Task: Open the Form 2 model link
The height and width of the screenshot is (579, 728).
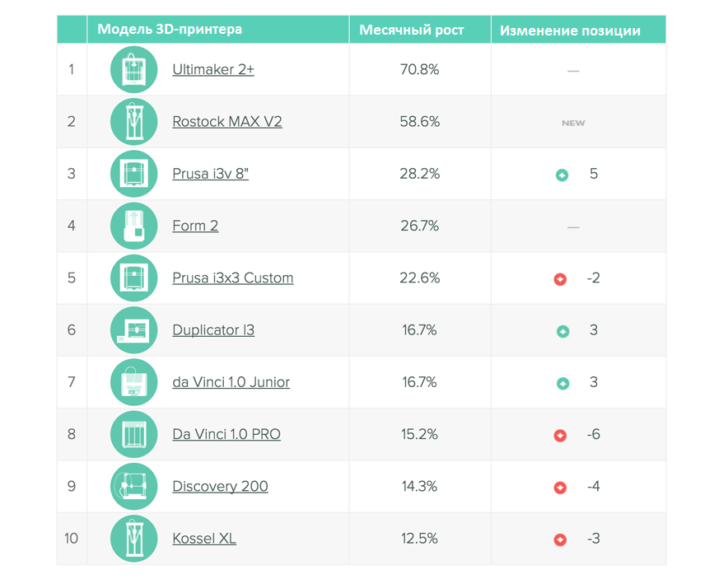Action: (195, 226)
